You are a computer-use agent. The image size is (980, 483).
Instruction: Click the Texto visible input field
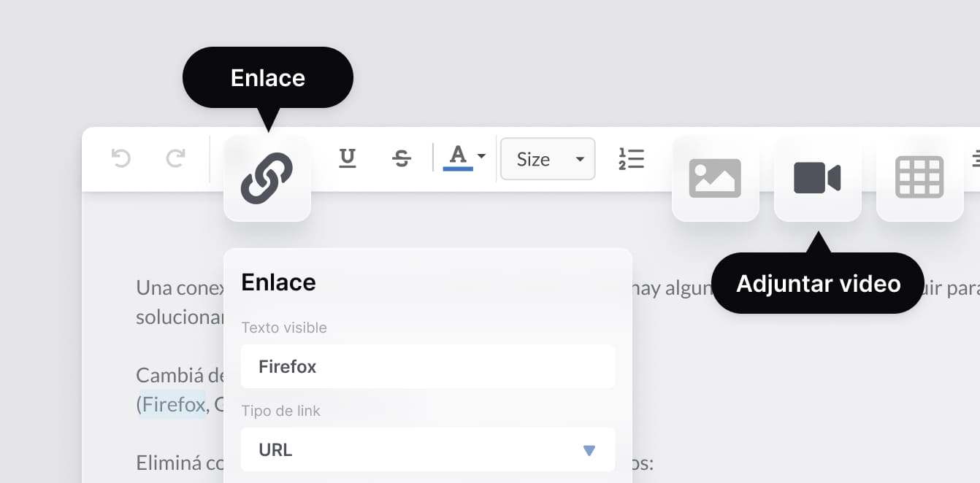(428, 366)
